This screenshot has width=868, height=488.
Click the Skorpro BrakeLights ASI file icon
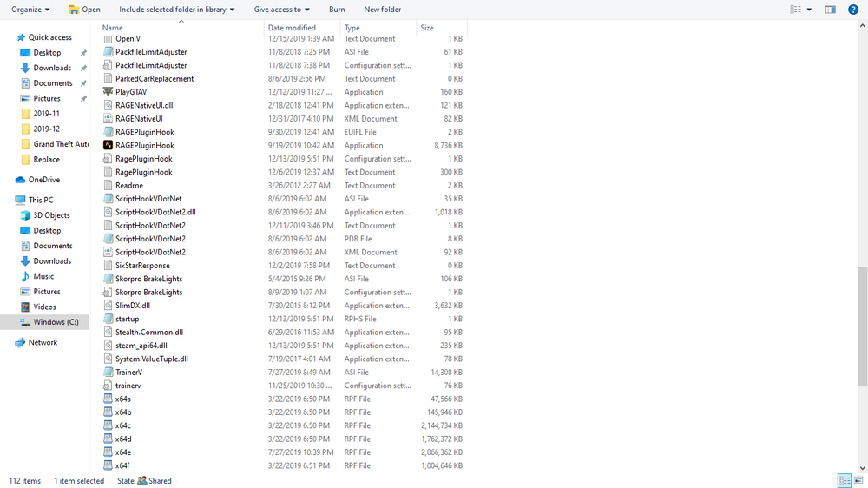coord(108,279)
